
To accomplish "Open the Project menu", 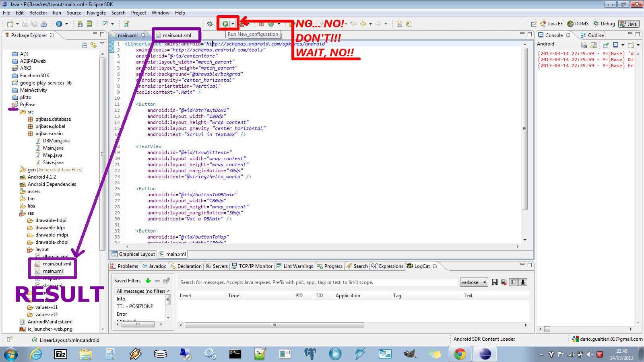I will tap(138, 13).
